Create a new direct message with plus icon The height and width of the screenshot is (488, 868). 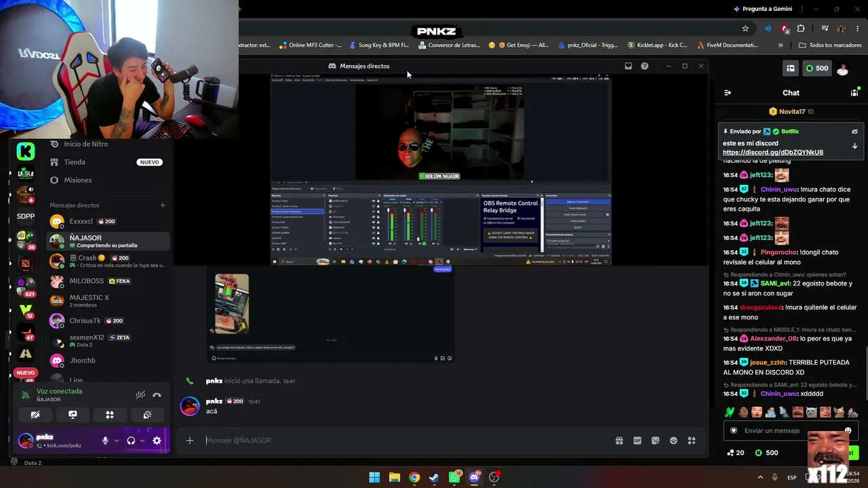[x=163, y=205]
